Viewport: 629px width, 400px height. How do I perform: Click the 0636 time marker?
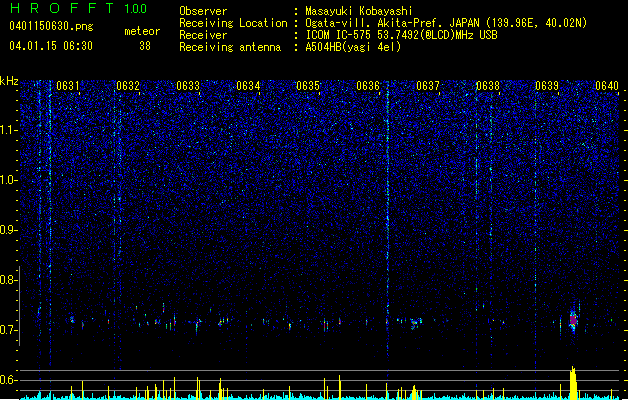368,86
